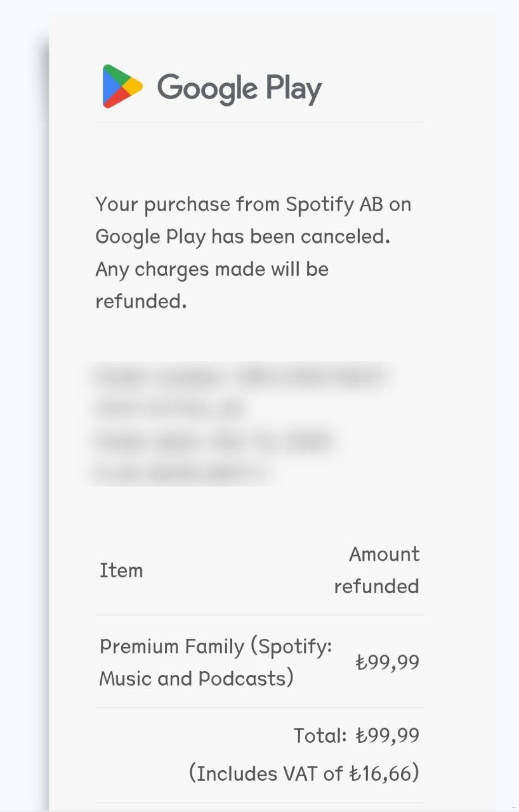Click the word 'refunded.' ending the message
The image size is (519, 812).
tap(141, 301)
